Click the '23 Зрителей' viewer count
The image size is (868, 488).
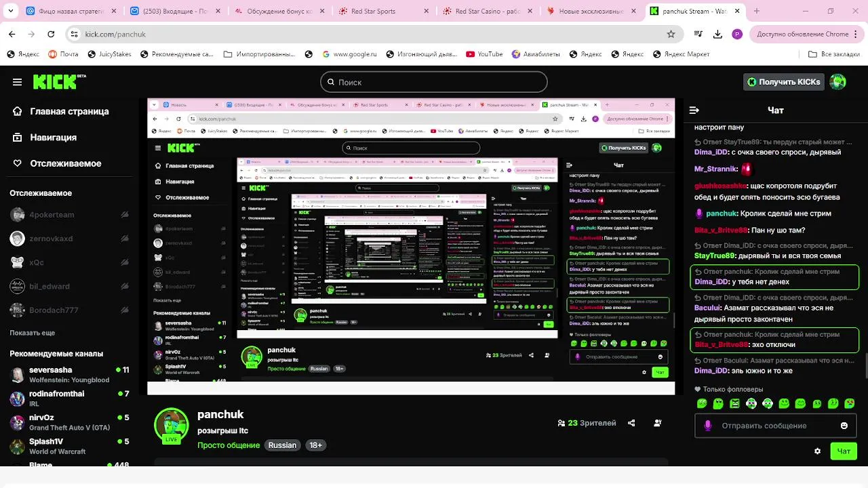coord(587,423)
